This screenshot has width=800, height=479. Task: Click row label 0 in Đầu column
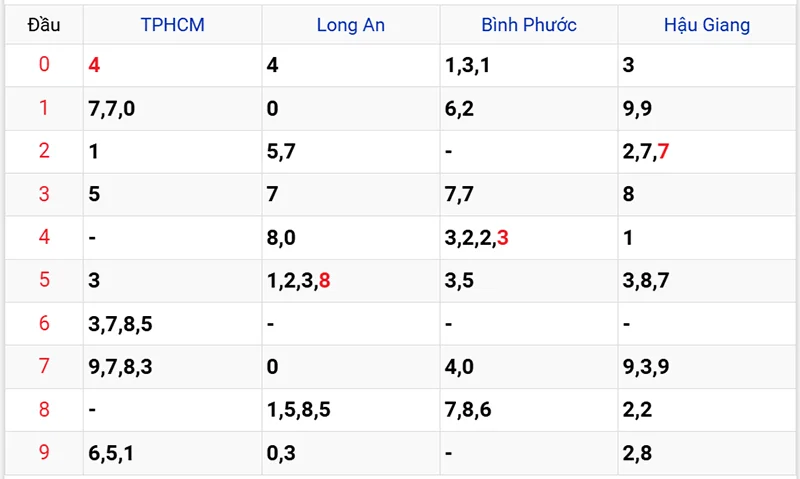[x=43, y=66]
